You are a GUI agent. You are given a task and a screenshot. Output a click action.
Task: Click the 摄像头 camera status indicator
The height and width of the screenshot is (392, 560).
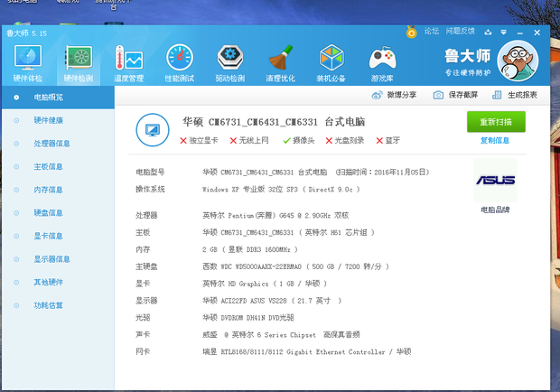pos(299,141)
